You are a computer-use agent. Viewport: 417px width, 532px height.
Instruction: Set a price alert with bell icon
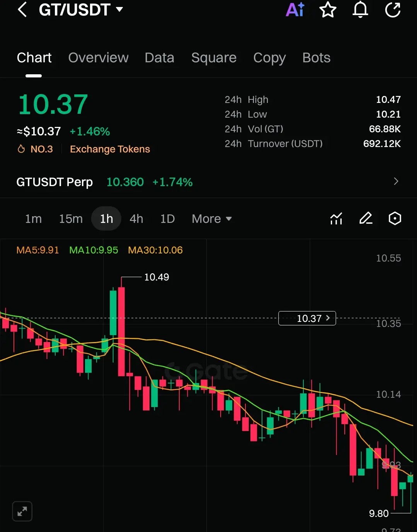click(x=360, y=10)
